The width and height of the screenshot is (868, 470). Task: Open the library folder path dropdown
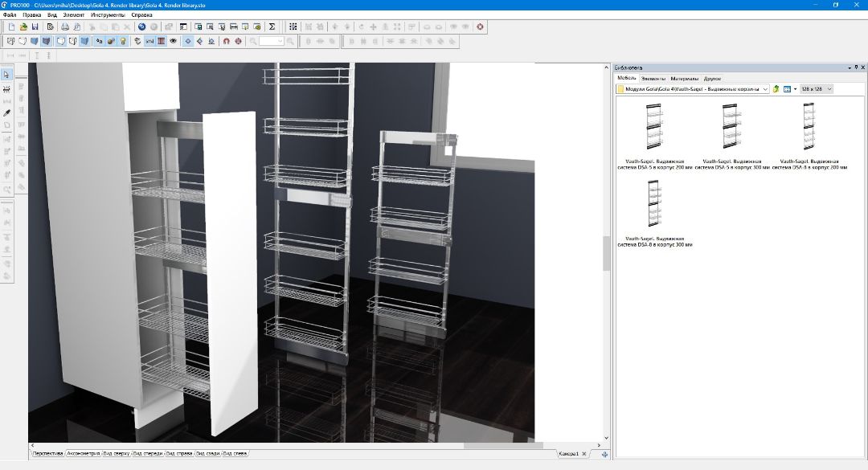tap(765, 89)
